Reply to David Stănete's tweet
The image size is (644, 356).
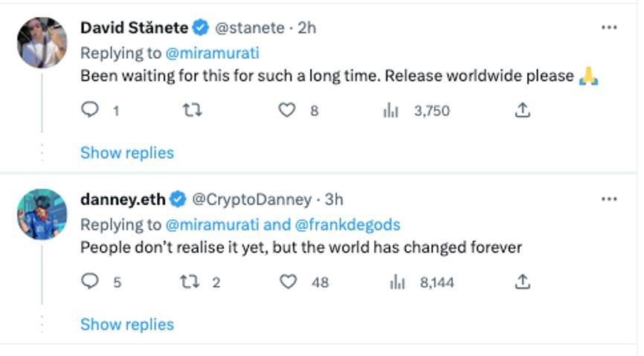(89, 110)
